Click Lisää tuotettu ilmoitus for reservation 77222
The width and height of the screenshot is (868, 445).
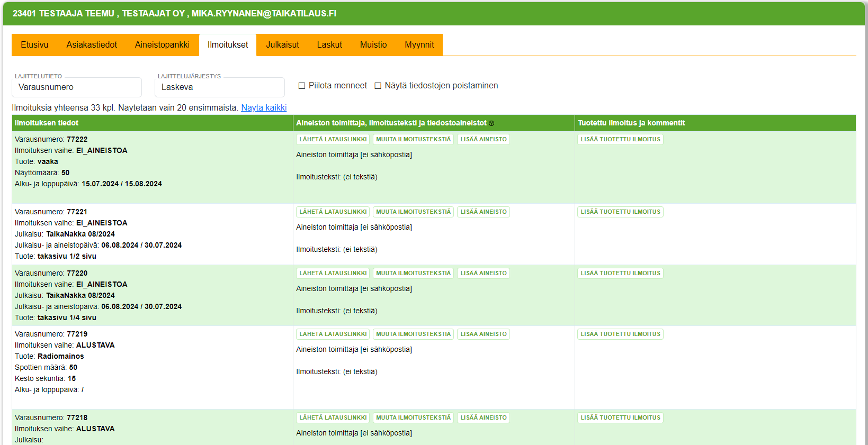tap(621, 139)
